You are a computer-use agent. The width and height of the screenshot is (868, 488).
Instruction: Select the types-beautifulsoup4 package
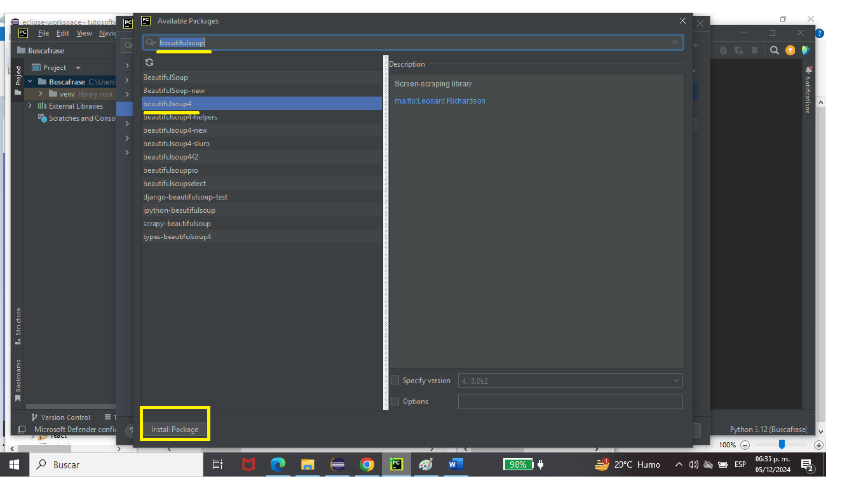coord(262,237)
